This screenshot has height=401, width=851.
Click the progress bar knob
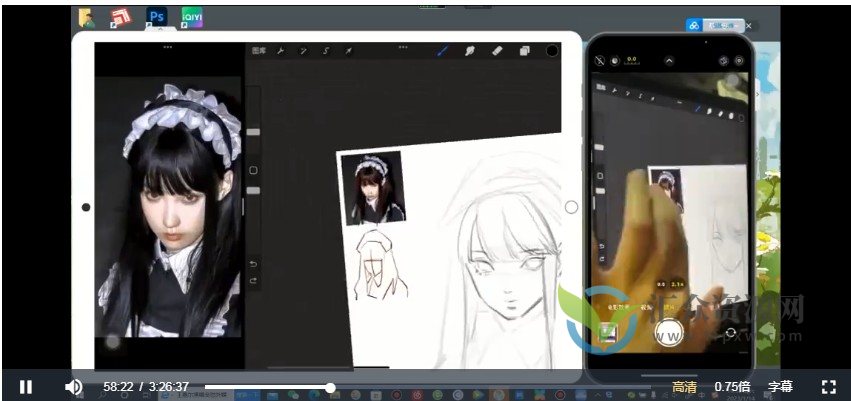coord(331,387)
